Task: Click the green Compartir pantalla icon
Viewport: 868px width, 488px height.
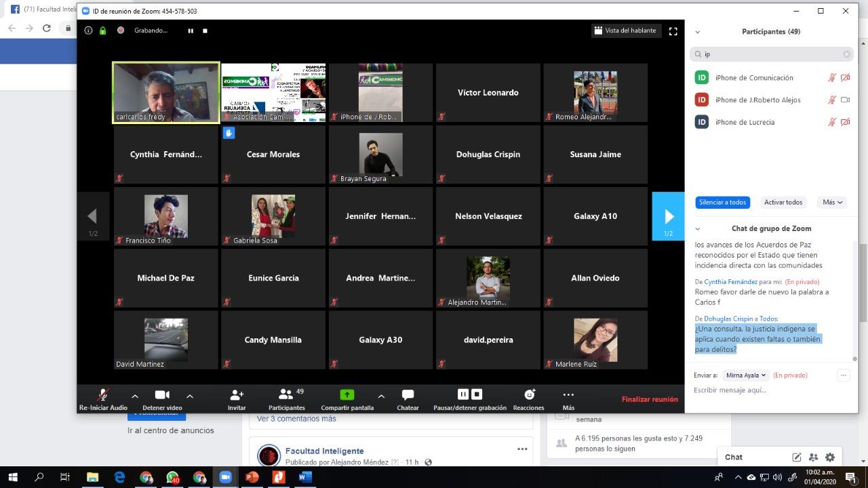Action: tap(347, 395)
